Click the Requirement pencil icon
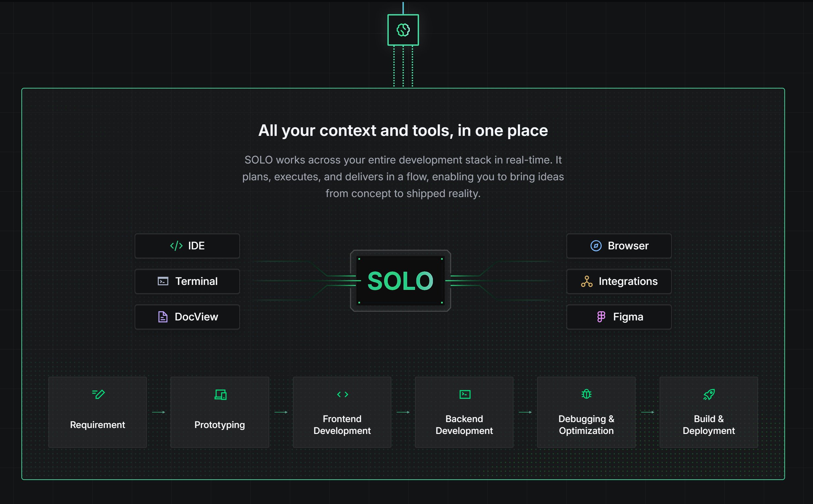 (98, 394)
